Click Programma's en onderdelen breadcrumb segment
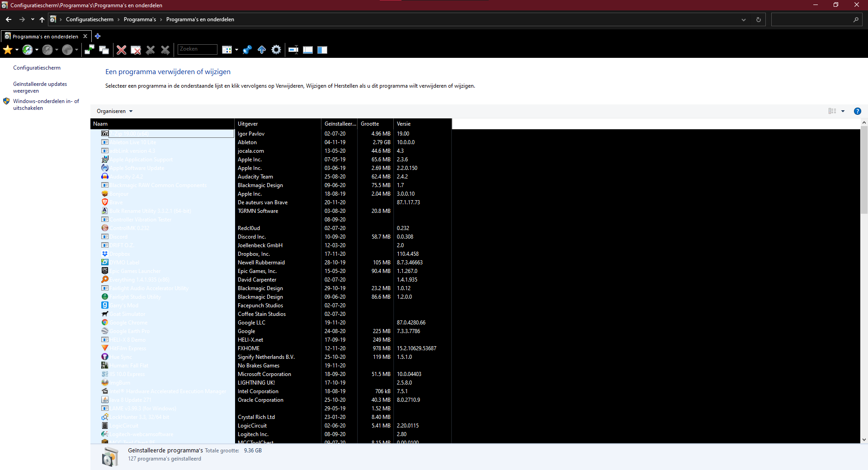The image size is (868, 470). click(200, 19)
